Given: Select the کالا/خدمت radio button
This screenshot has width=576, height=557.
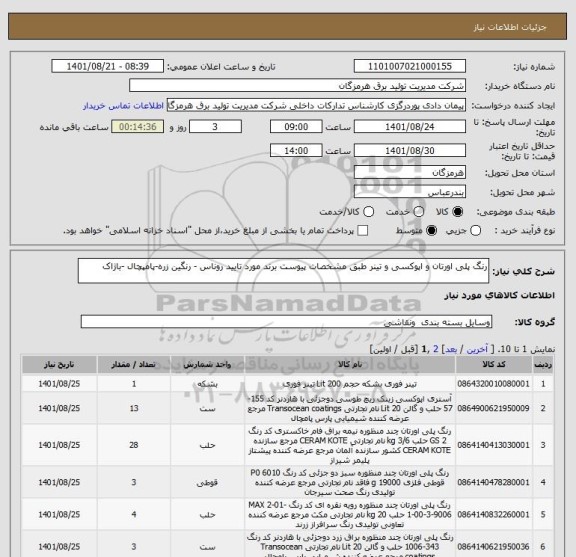Looking at the screenshot, I should tap(368, 212).
